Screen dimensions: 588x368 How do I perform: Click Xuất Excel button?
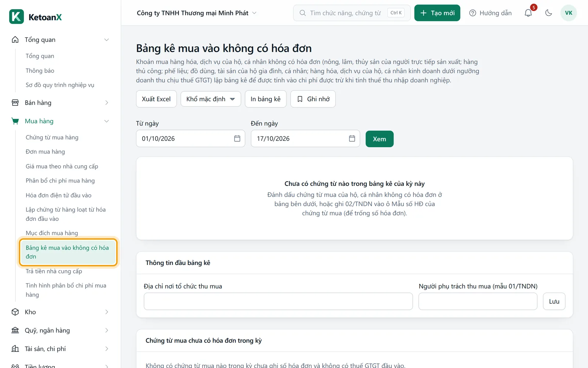(156, 99)
